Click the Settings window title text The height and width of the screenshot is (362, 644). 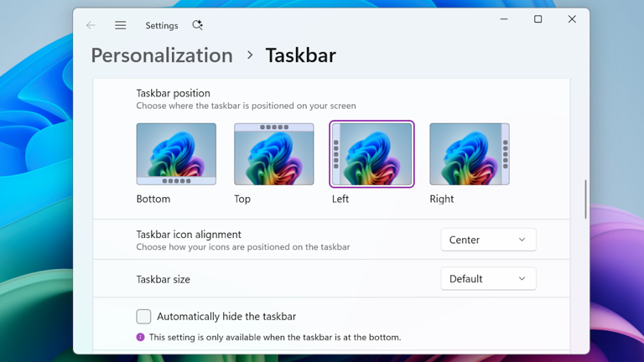tap(162, 25)
